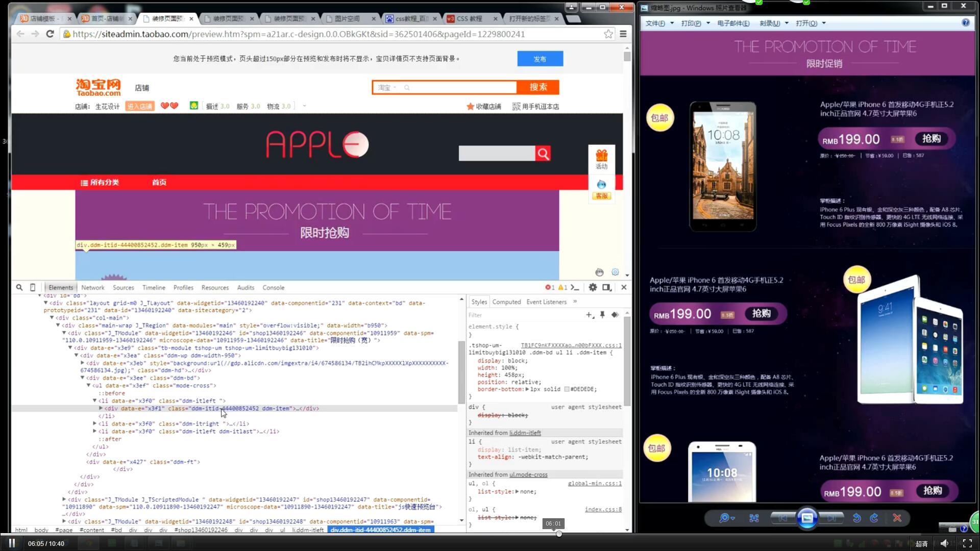Image resolution: width=980 pixels, height=551 pixels.
Task: Click 电子邮件(E) in Photo Viewer
Action: pyautogui.click(x=733, y=23)
